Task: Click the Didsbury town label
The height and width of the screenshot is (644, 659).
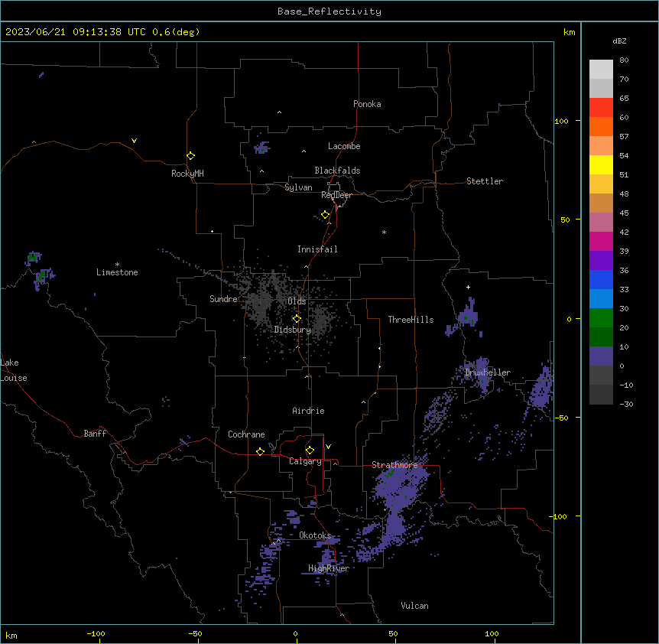Action: [293, 330]
